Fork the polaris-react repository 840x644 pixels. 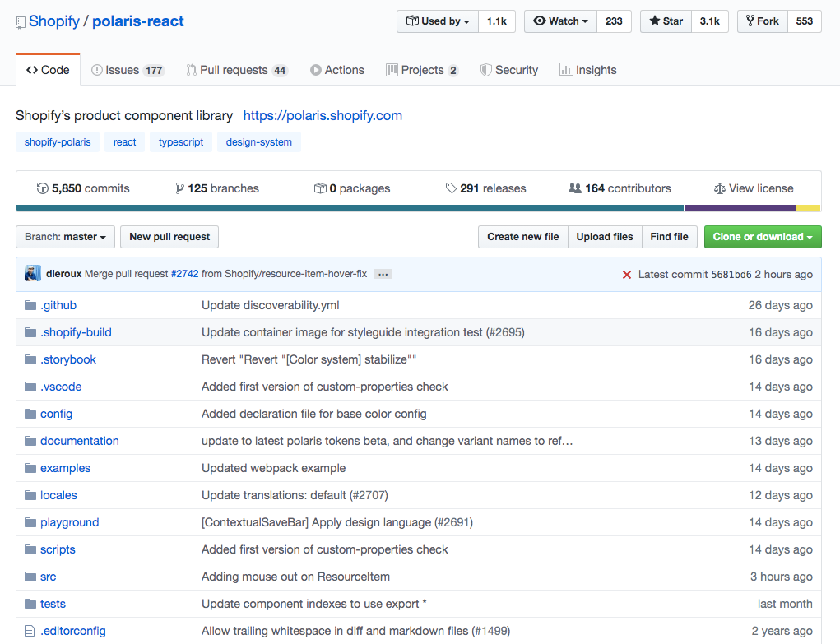coord(763,21)
